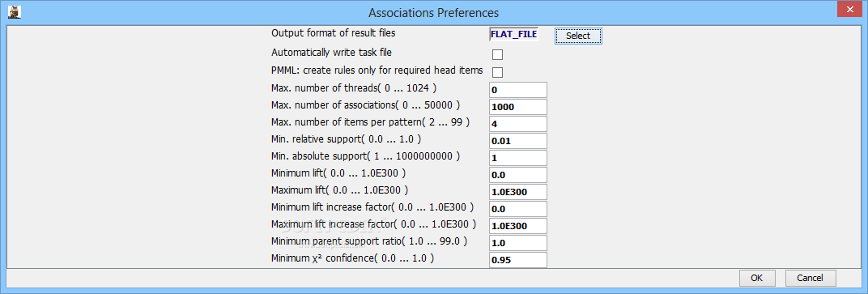Click the 'Minimum parent support ratio' label
868x294 pixels.
(x=369, y=241)
